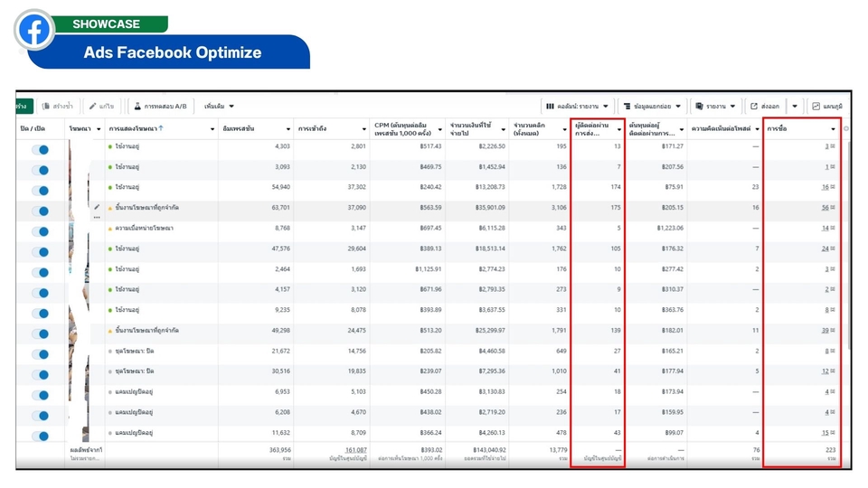Click the export (ส่งออก) button
868x488 pixels.
coord(765,107)
